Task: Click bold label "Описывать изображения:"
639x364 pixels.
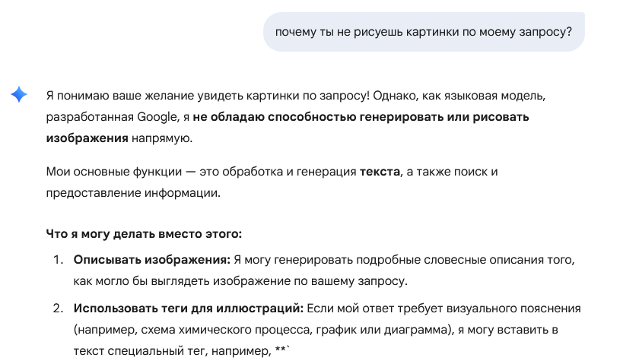Action: point(151,260)
